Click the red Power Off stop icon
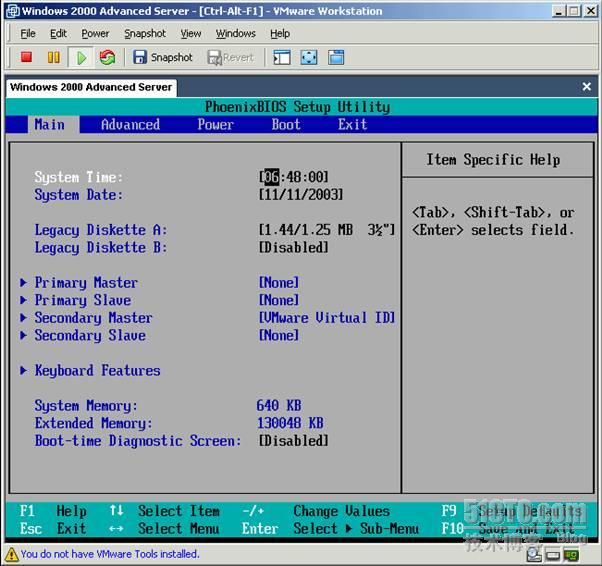Viewport: 602px width, 566px height. (x=26, y=57)
